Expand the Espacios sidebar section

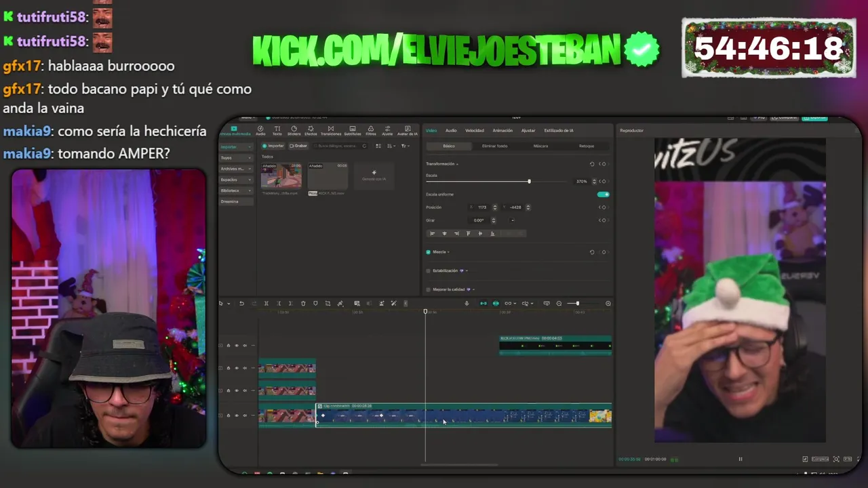[x=236, y=180]
